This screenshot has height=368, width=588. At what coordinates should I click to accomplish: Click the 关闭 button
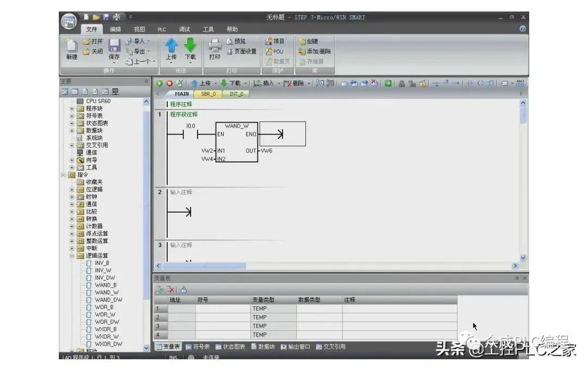(x=93, y=51)
